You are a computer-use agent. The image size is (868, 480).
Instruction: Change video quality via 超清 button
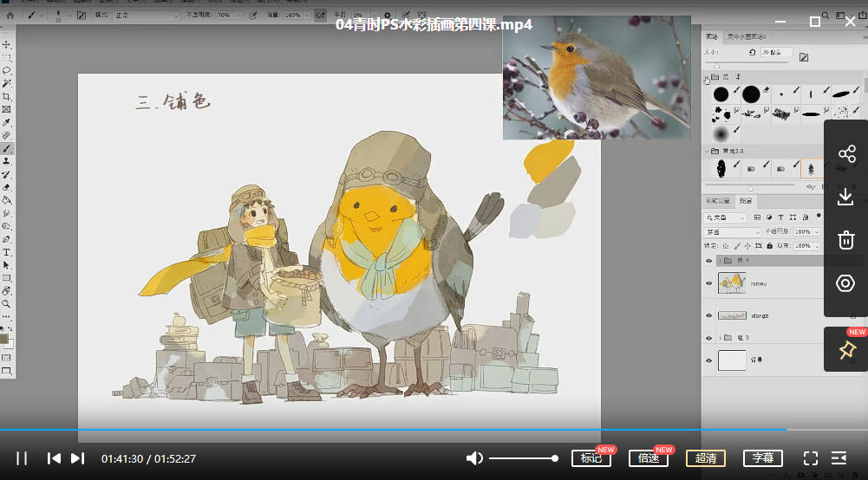706,458
